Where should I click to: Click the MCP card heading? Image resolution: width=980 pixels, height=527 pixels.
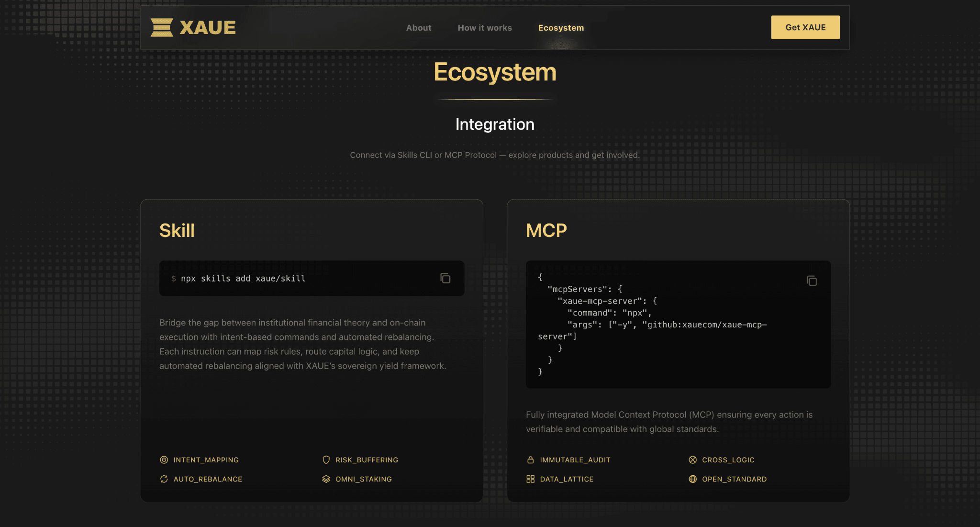[546, 231]
